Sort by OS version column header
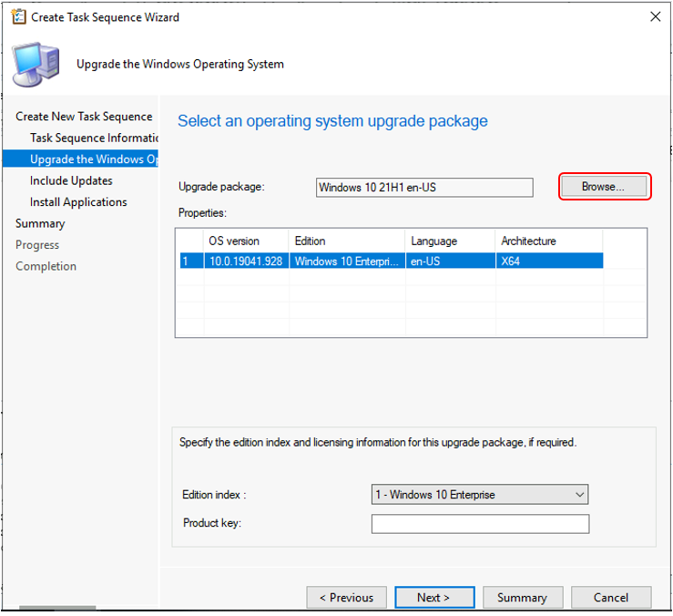The image size is (673, 616). coord(247,241)
